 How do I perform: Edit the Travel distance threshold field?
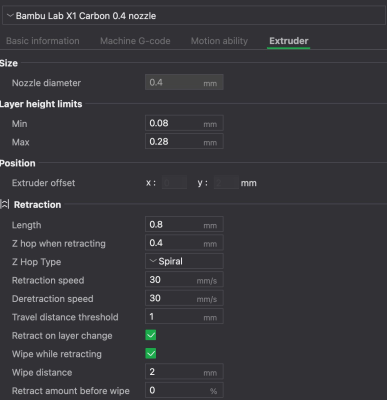click(184, 317)
